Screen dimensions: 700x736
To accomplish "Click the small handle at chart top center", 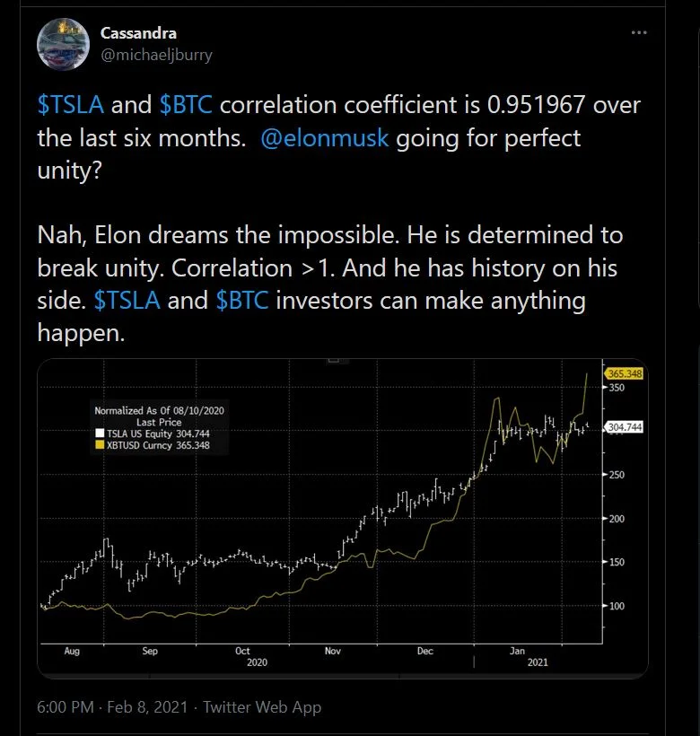I will click(x=334, y=360).
